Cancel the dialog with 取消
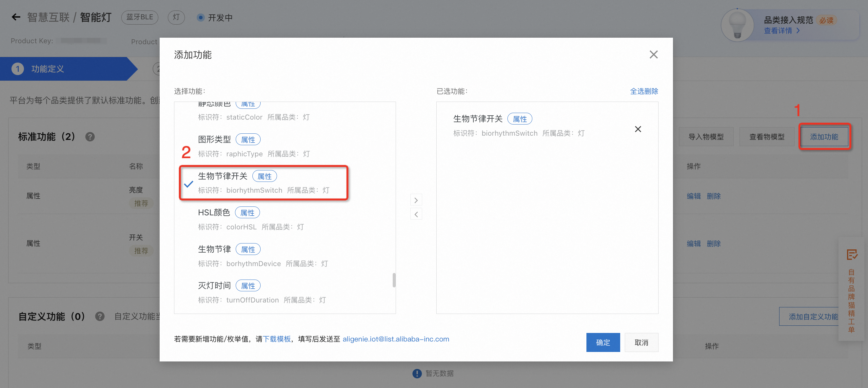The image size is (868, 388). 641,342
